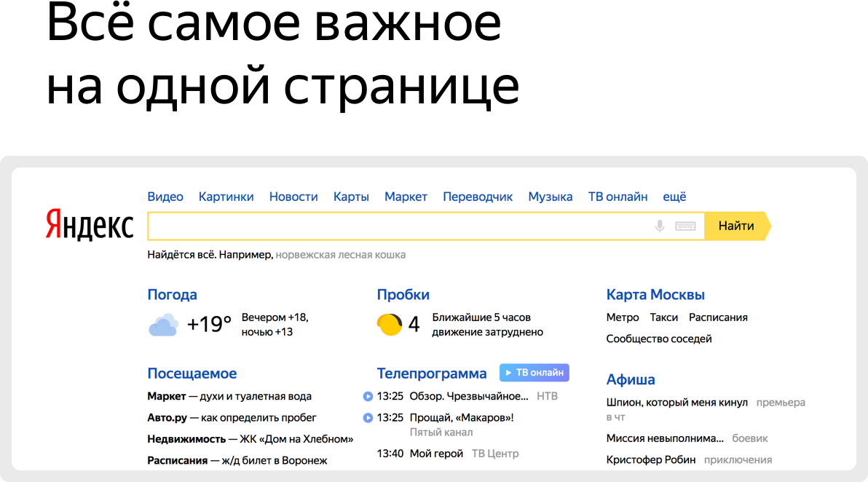
Task: Click the cloudy weather icon
Action: (x=163, y=325)
